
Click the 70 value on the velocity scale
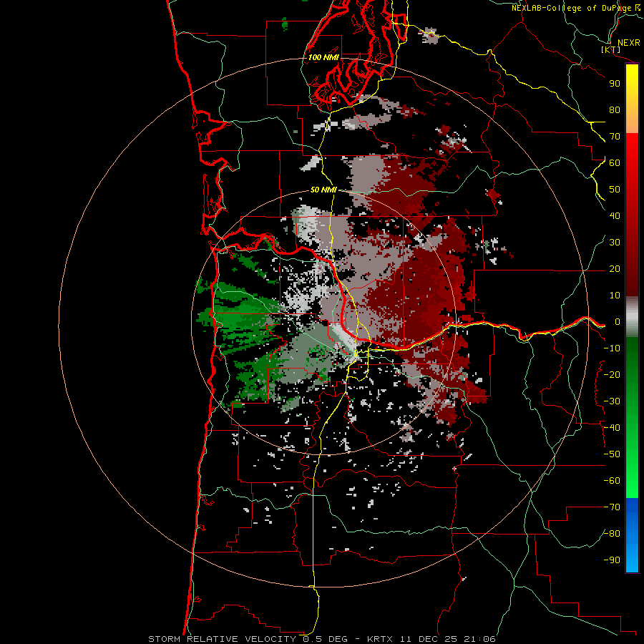615,137
